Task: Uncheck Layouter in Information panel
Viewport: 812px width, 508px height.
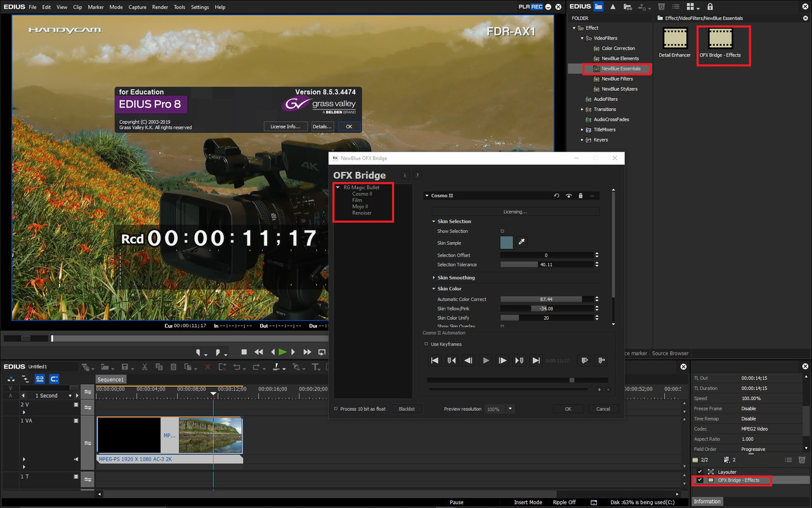Action: coord(700,472)
